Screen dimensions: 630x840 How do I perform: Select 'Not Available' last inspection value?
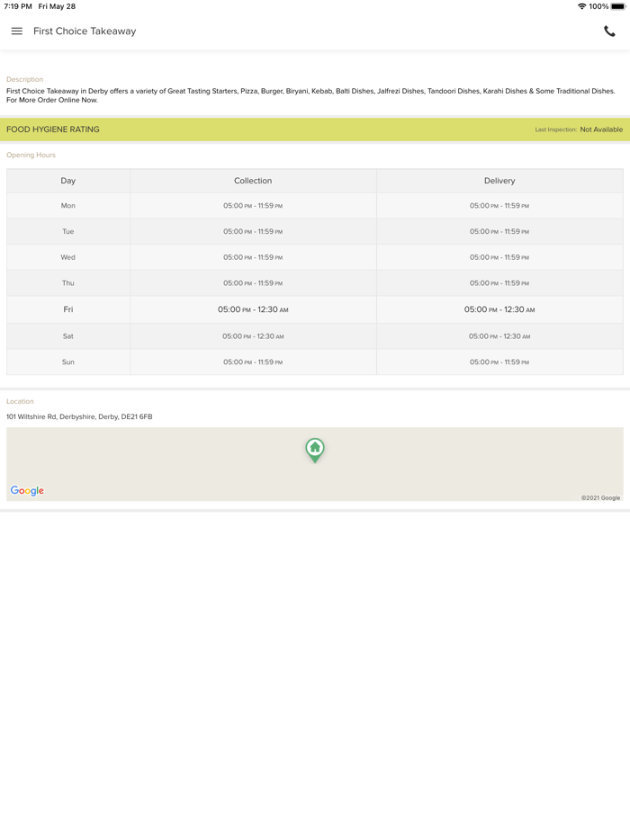coord(601,130)
